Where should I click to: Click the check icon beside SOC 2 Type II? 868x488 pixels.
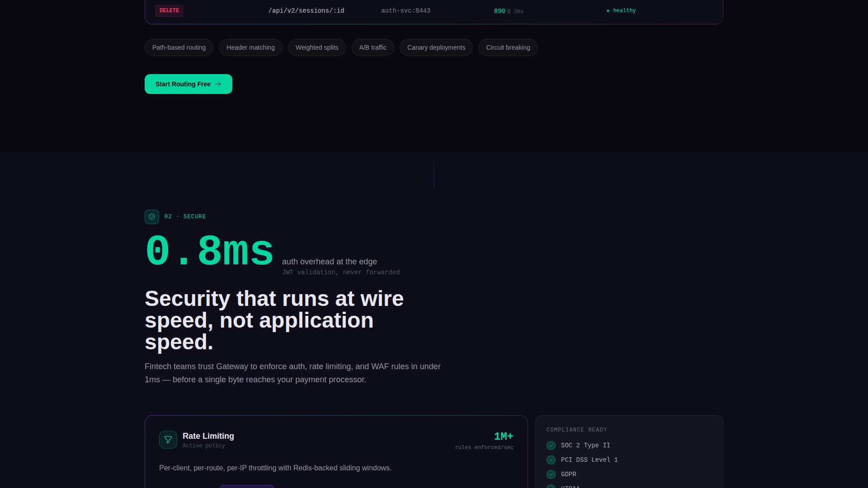[551, 445]
